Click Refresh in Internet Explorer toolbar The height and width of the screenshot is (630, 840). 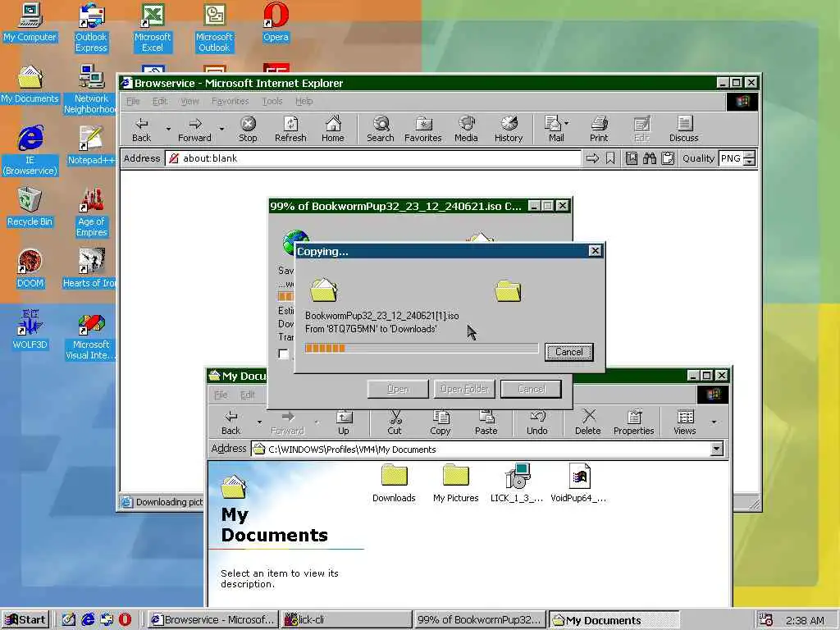(290, 130)
